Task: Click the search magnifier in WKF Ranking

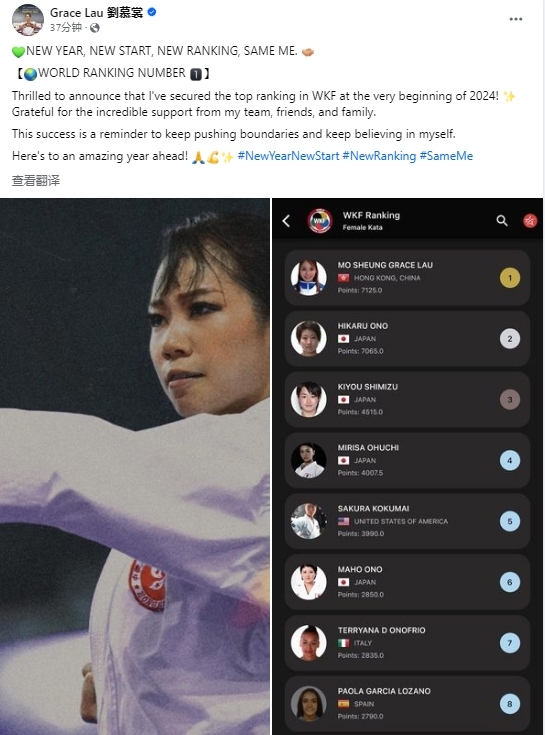Action: click(x=502, y=220)
